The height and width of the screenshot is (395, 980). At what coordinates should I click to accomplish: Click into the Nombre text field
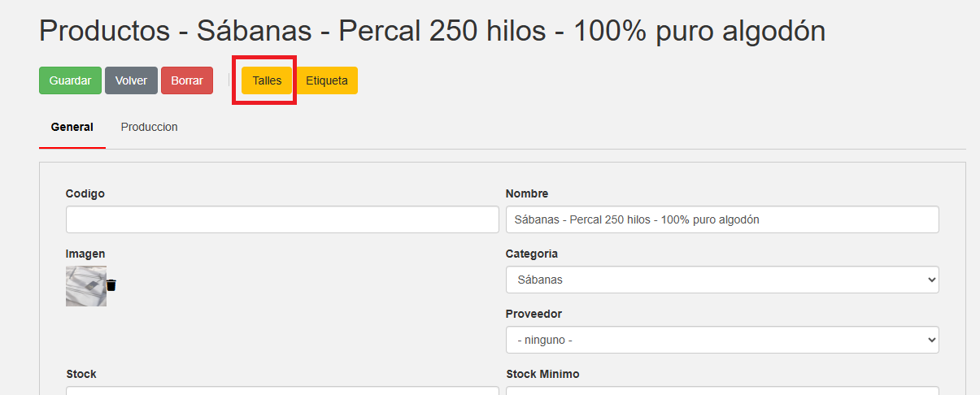pyautogui.click(x=722, y=219)
